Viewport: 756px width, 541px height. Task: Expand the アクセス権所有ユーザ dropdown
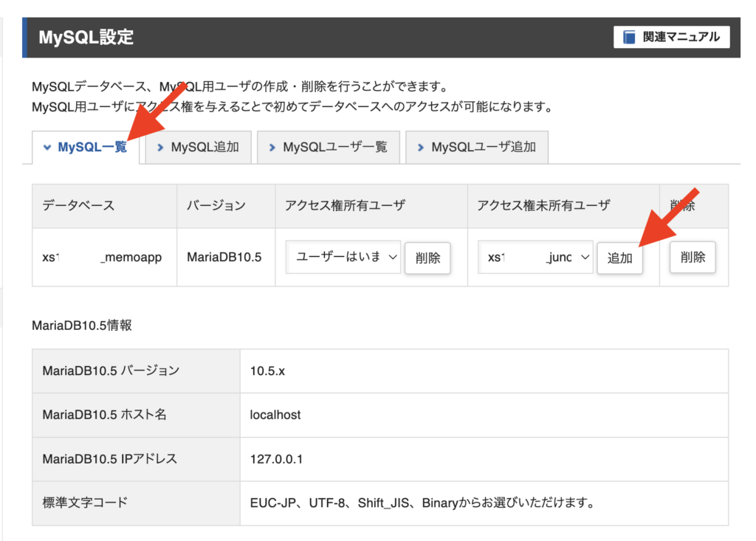click(x=343, y=257)
